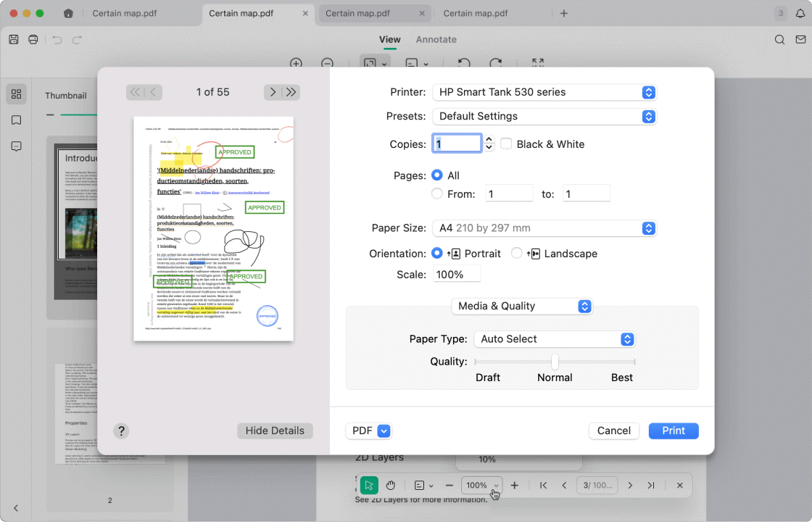Click the undo arrow icon
This screenshot has height=524, width=812.
click(57, 39)
